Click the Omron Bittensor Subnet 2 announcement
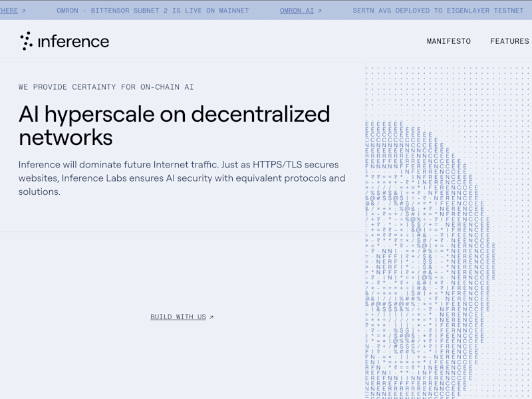532x399 pixels. click(153, 11)
